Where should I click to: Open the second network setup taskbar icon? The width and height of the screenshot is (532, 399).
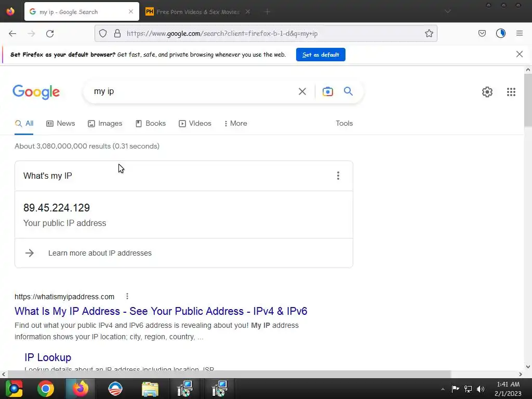pyautogui.click(x=220, y=389)
